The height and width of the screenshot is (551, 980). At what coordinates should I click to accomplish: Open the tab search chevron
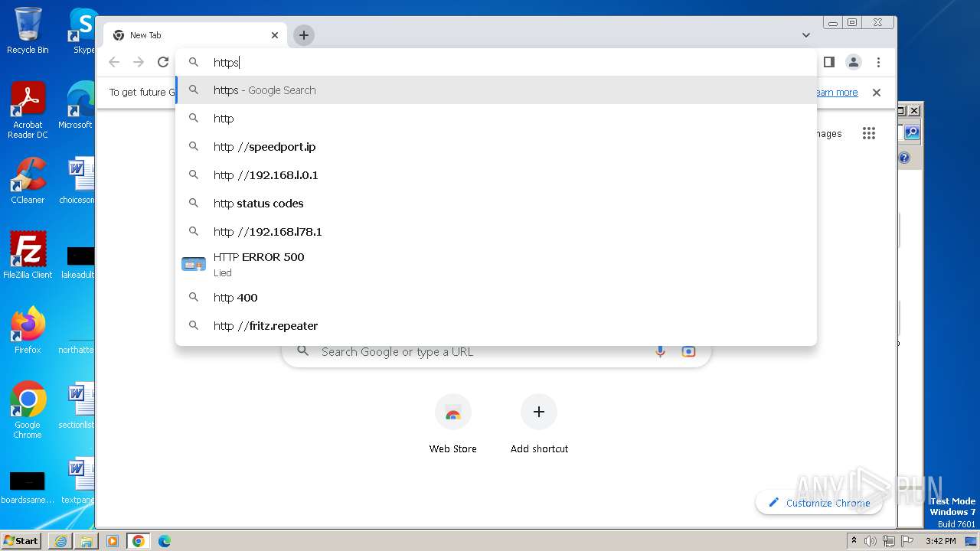click(x=806, y=35)
